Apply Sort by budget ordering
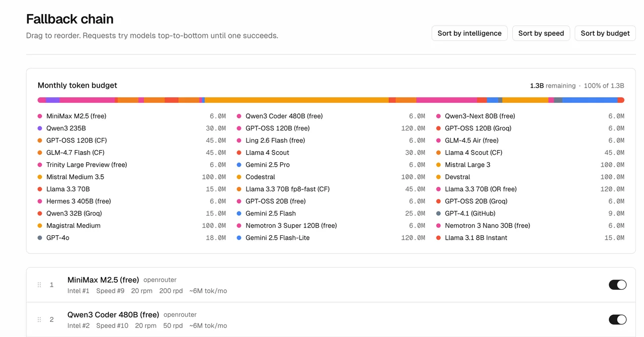This screenshot has height=337, width=644. tap(605, 33)
